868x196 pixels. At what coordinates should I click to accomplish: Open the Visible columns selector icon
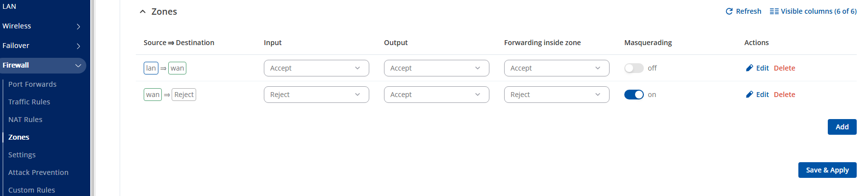[774, 11]
